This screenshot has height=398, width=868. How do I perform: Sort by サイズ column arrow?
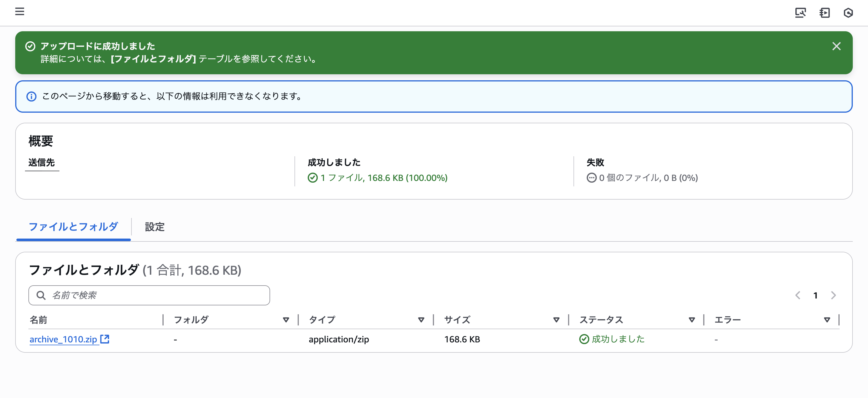coord(556,320)
